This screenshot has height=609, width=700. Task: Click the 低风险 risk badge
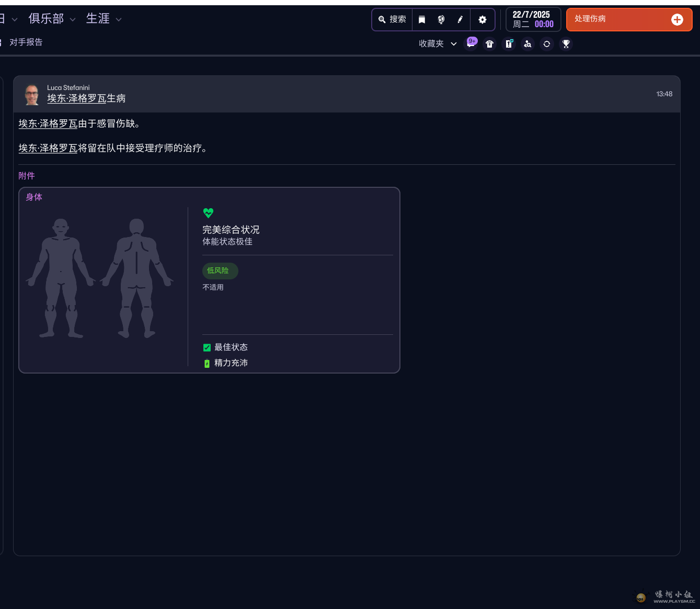(220, 270)
